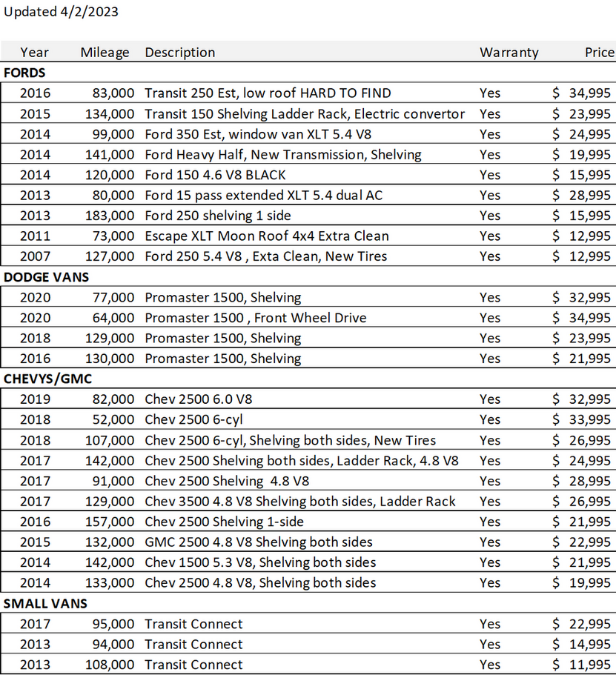616x675 pixels.
Task: Select 'Ford 150 4.6 V8 BLACK' cell
Action: 216,175
